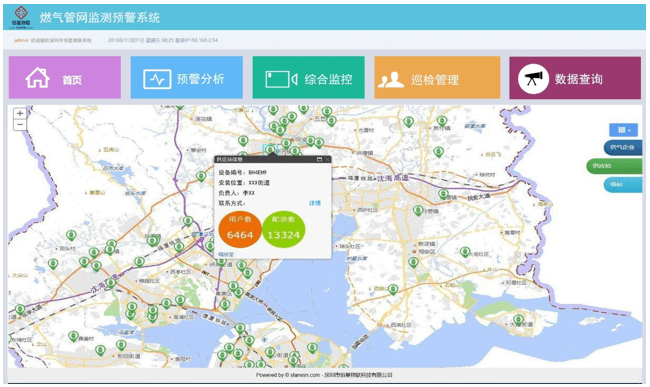Viewport: 650px width, 387px height.
Task: Zoom out the map with minus button
Action: [20, 124]
